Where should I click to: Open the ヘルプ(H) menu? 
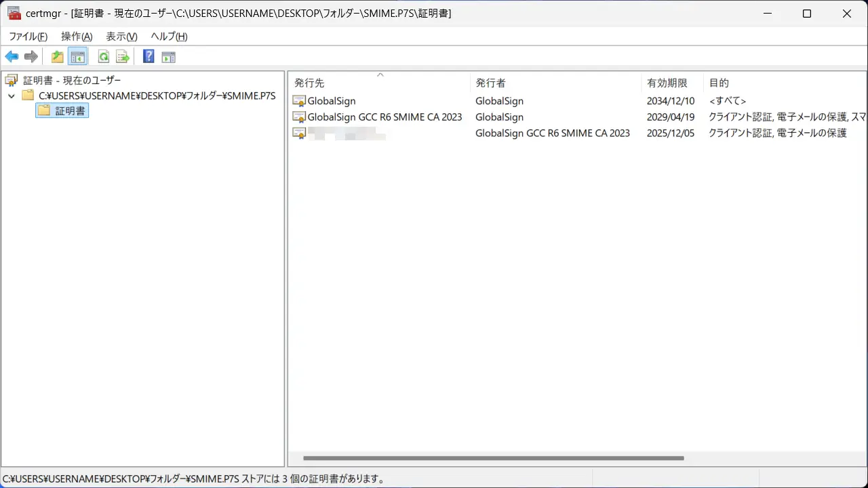[x=169, y=37]
